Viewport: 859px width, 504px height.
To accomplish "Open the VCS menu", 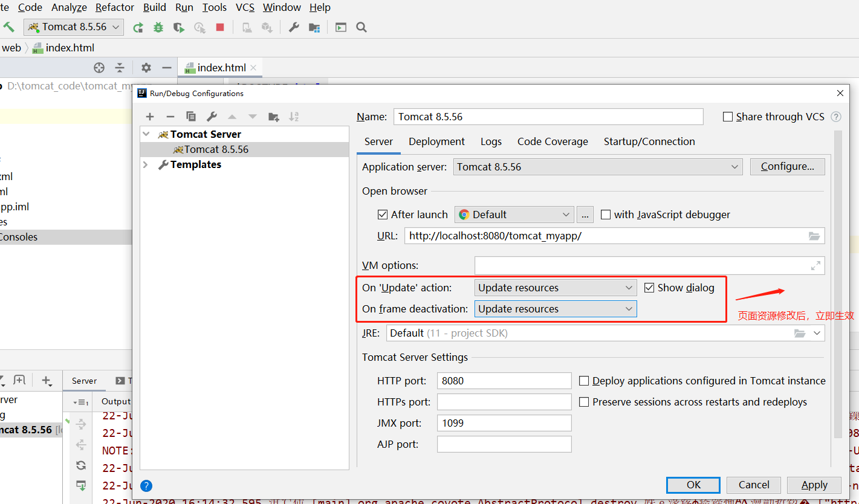I will click(x=245, y=7).
